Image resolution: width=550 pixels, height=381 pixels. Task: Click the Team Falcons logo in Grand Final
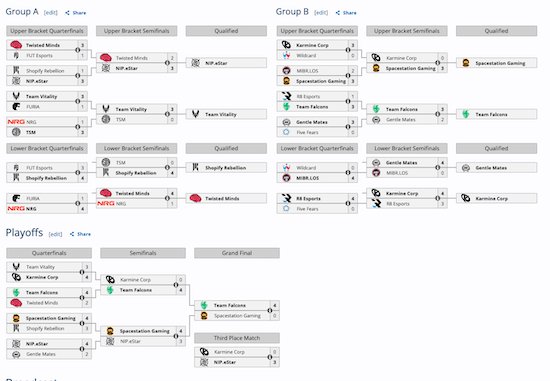click(204, 305)
